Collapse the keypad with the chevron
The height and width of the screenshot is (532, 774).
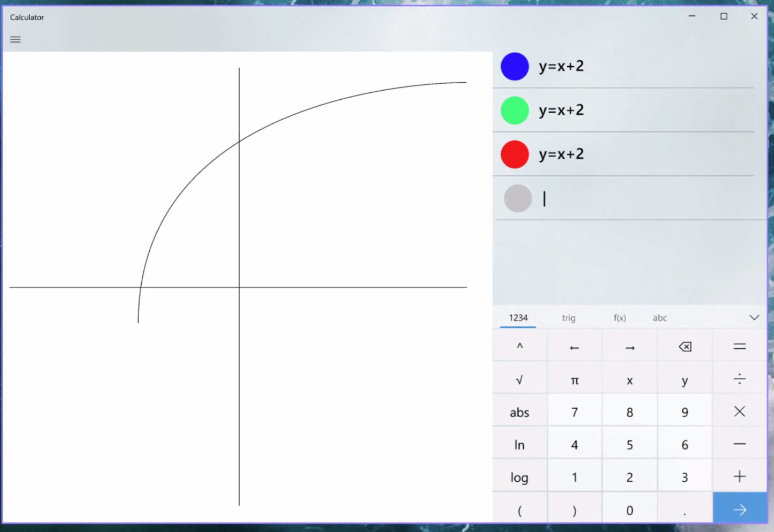pos(754,318)
